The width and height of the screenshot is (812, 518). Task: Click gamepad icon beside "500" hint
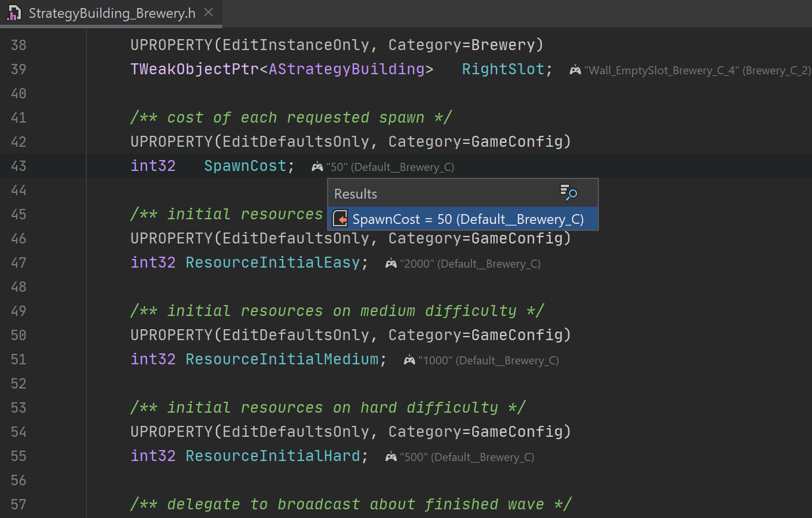tap(391, 457)
